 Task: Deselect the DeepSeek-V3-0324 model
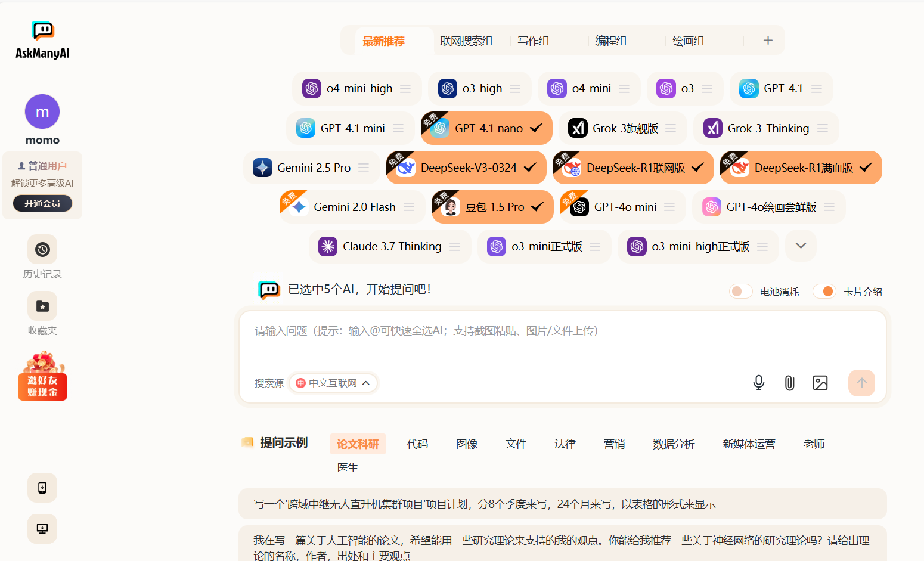point(466,168)
